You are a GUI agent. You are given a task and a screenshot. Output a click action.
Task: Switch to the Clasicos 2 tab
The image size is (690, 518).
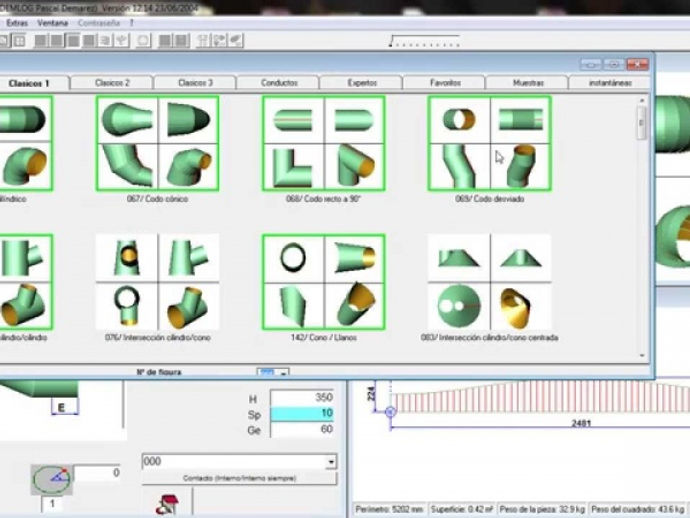pyautogui.click(x=112, y=83)
